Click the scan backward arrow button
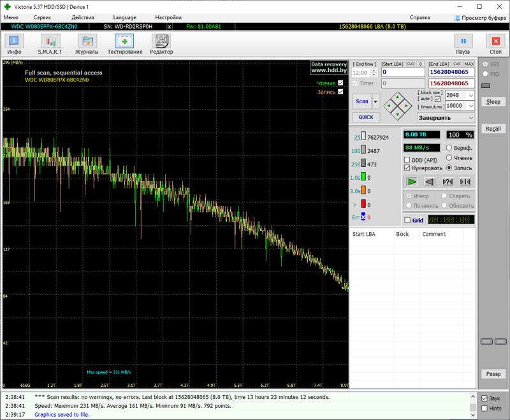Viewport: 510px width, 420px height. point(430,182)
